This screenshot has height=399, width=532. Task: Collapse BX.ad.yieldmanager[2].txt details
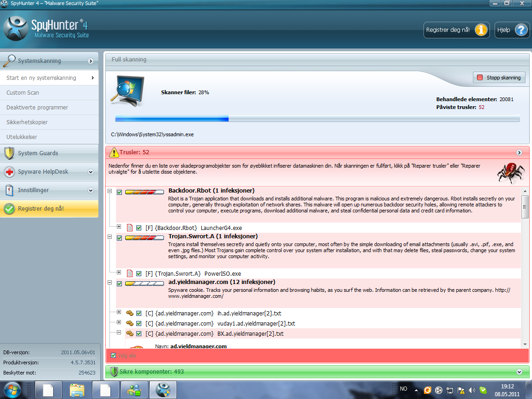[119, 332]
